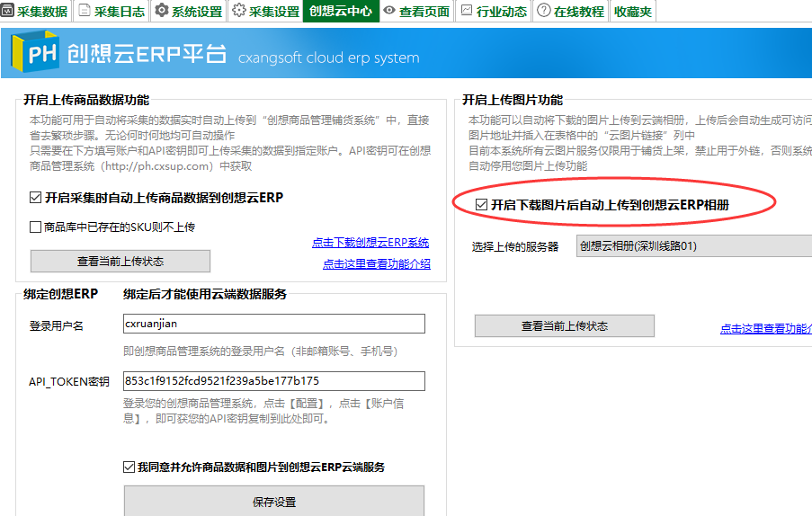Click the 绑定创想ERP section heading
This screenshot has height=516, width=812.
point(60,294)
